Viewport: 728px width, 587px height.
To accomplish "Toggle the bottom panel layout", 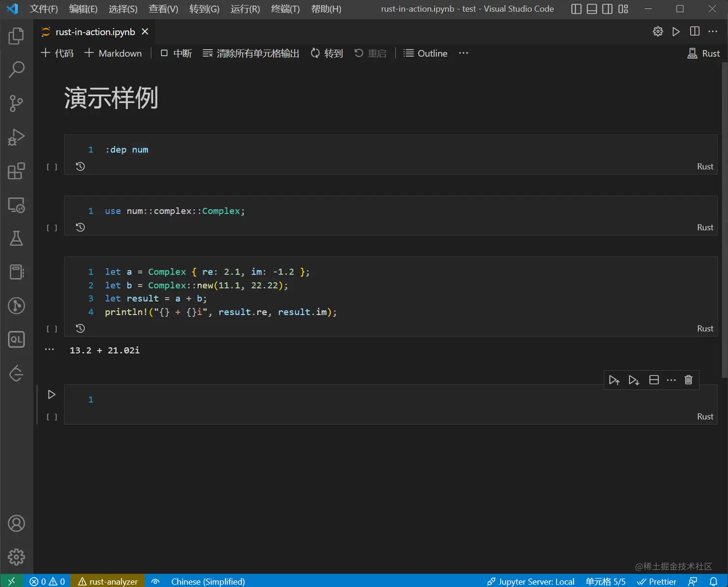I will [592, 9].
